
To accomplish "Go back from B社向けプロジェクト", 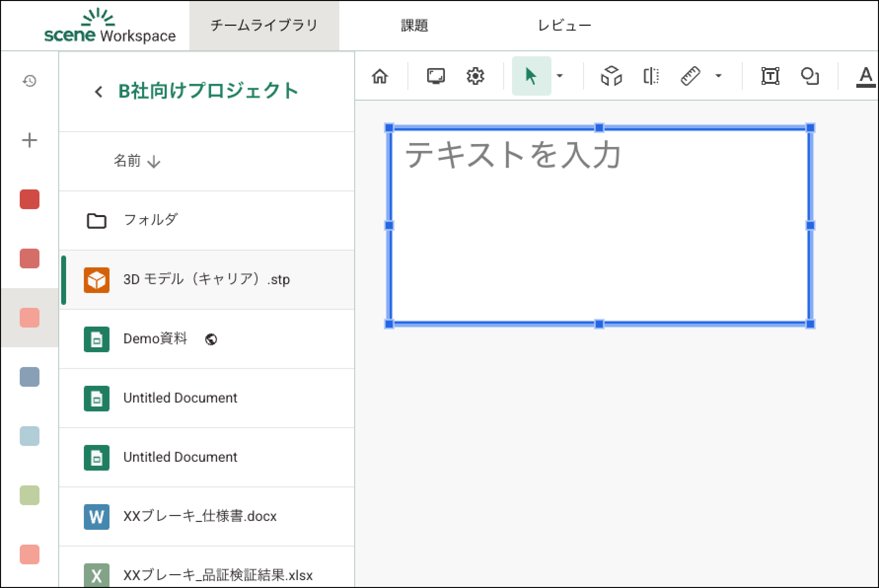I will pyautogui.click(x=99, y=92).
